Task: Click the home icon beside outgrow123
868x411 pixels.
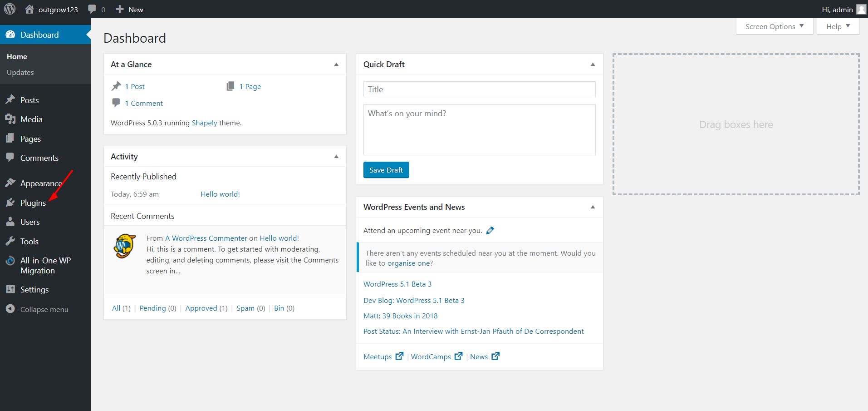Action: pyautogui.click(x=29, y=9)
